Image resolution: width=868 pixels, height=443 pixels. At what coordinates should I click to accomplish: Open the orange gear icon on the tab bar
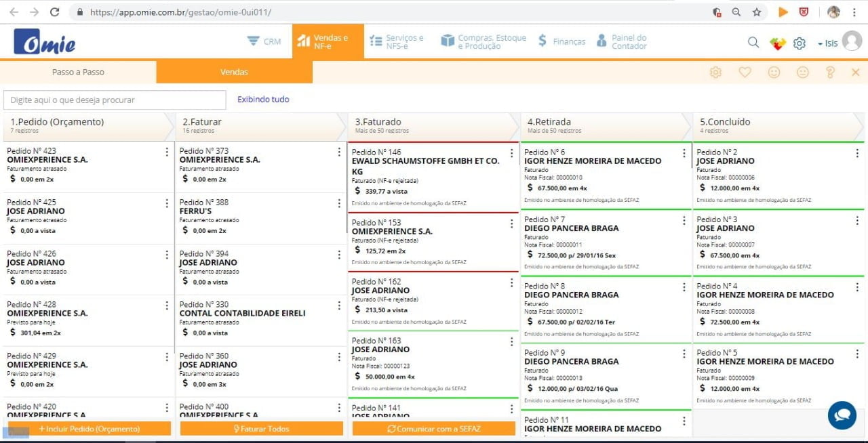715,72
